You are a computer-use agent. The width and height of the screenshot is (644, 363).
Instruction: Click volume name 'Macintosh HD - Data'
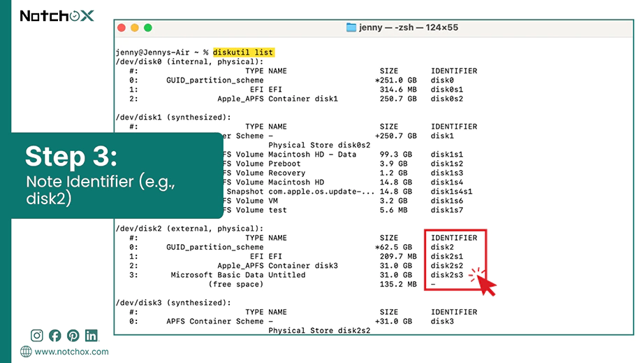312,155
